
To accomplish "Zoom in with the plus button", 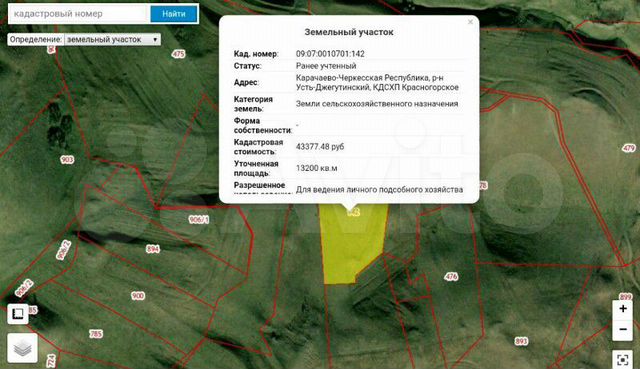I will pos(623,309).
